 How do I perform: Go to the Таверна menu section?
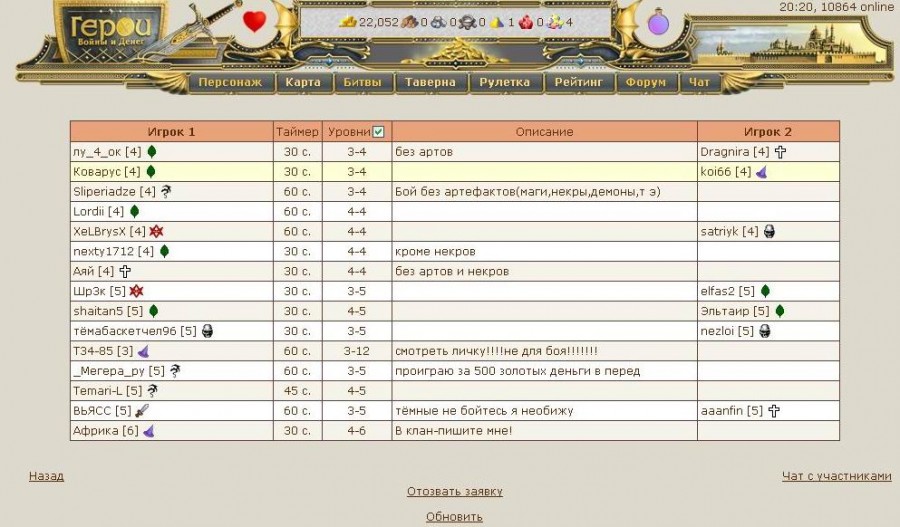[x=430, y=83]
